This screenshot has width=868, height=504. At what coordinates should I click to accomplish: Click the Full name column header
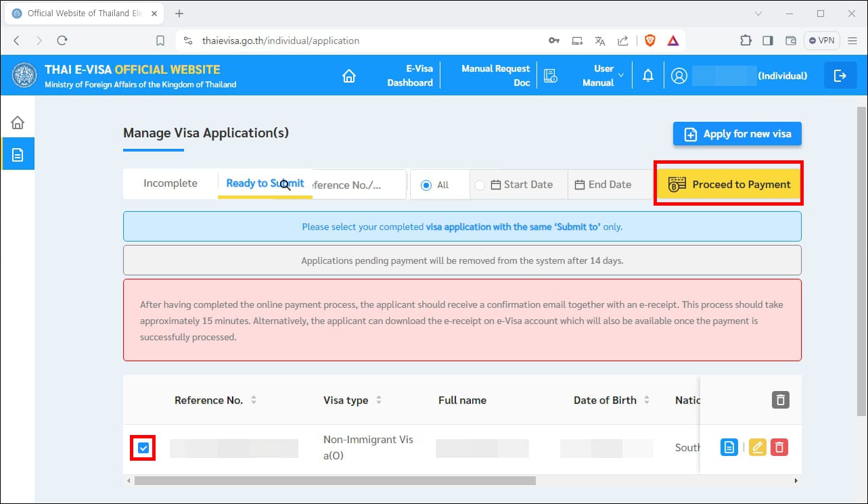pos(462,400)
